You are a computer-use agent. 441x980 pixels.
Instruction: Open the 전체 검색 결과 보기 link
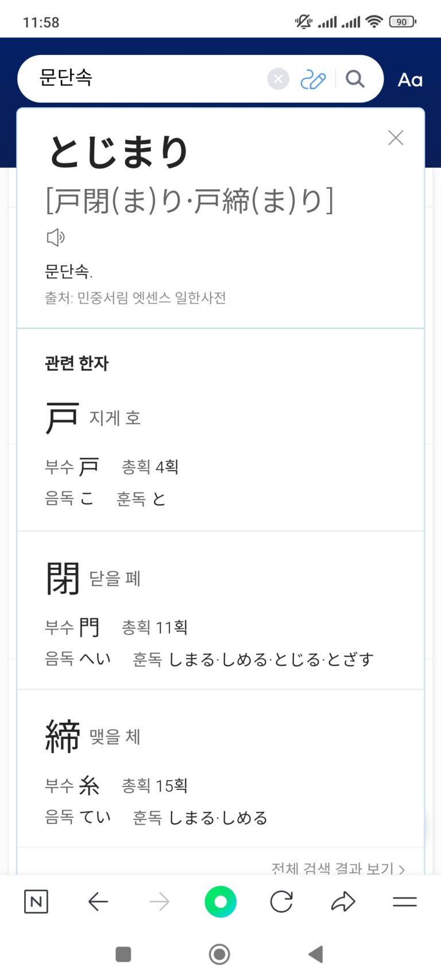(338, 867)
